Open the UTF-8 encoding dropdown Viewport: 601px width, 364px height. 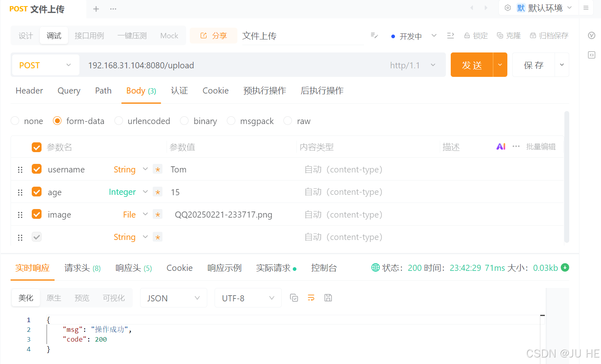click(x=248, y=298)
